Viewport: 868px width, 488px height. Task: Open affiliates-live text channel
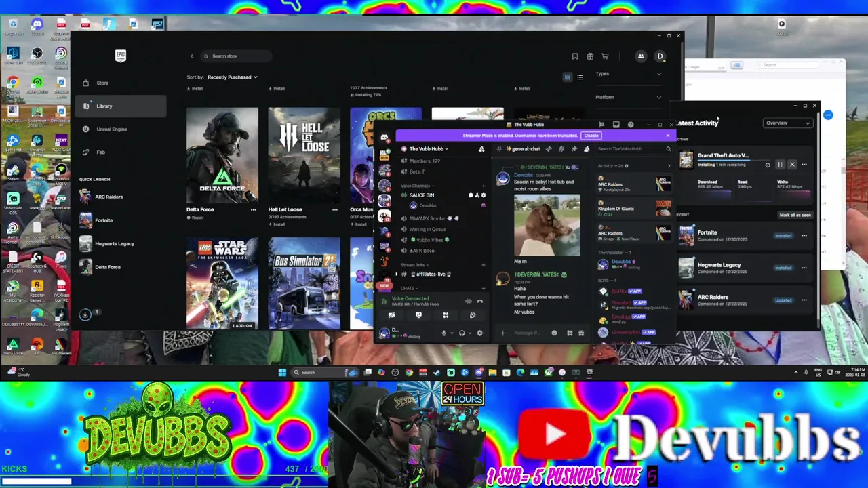point(431,274)
